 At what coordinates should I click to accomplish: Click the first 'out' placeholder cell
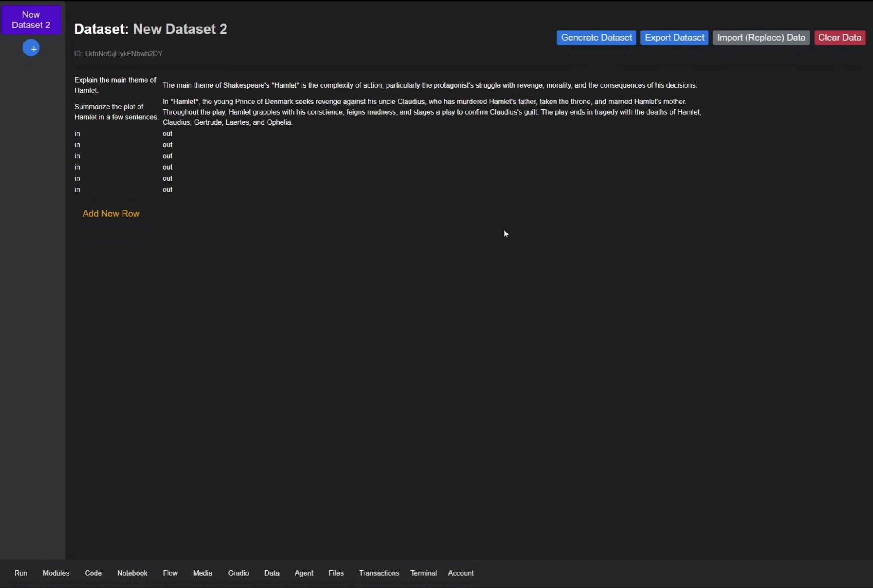pyautogui.click(x=168, y=134)
